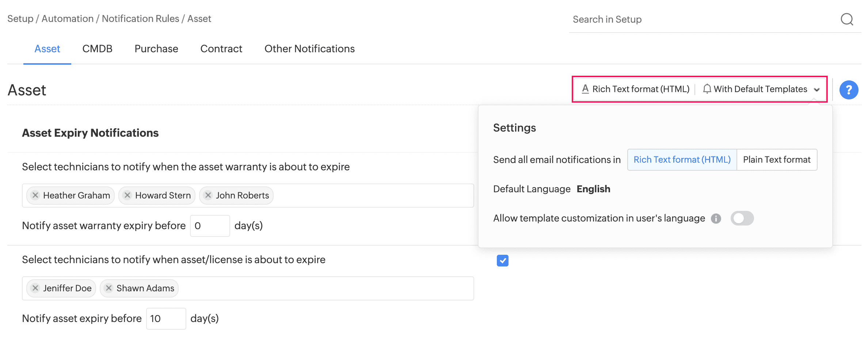The width and height of the screenshot is (868, 337).
Task: Select Plain Text format option
Action: (777, 160)
